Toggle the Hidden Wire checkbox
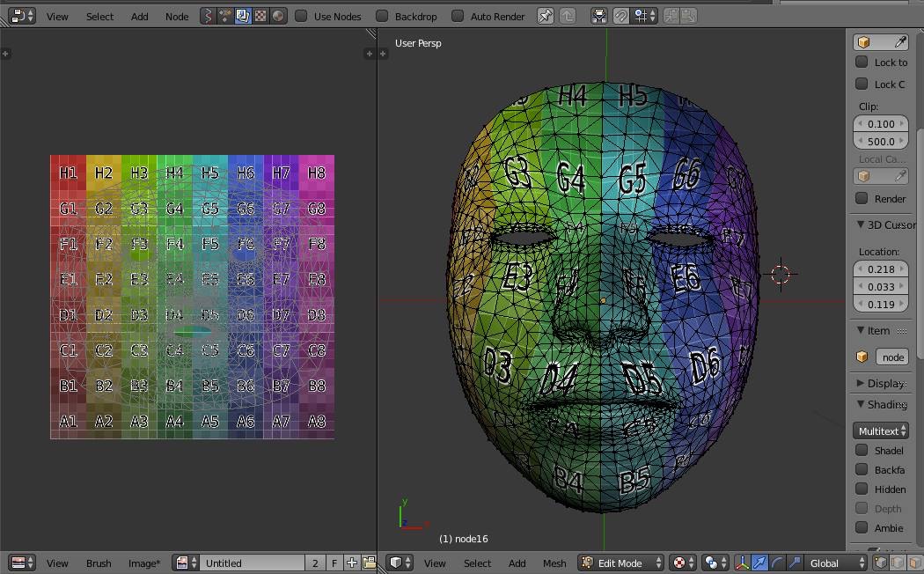 click(862, 489)
